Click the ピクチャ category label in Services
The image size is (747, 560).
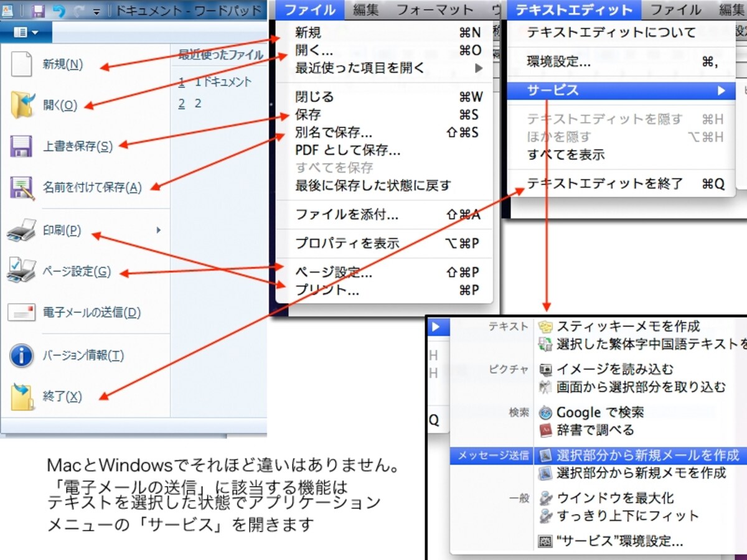tap(509, 370)
